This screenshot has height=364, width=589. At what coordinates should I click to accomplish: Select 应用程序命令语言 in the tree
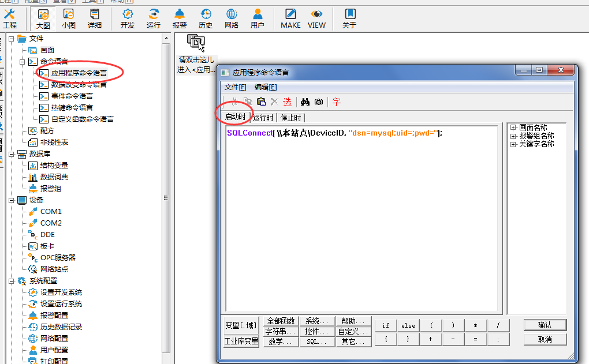click(79, 73)
